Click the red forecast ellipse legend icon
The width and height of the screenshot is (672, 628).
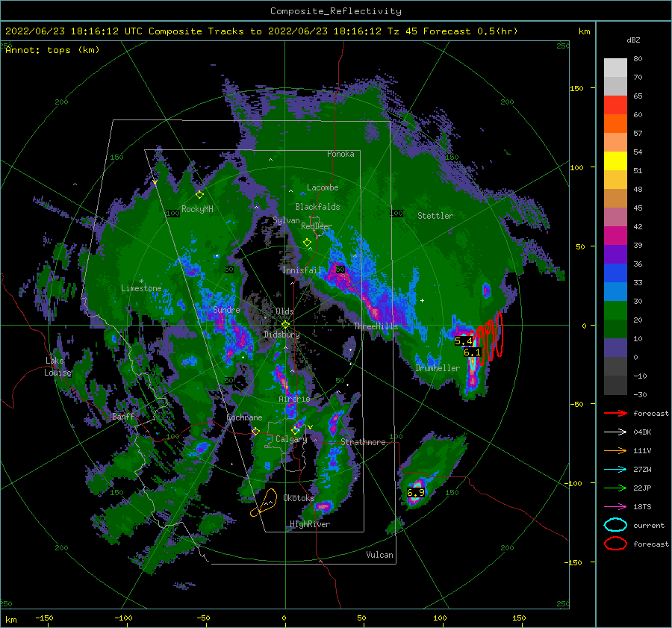615,544
